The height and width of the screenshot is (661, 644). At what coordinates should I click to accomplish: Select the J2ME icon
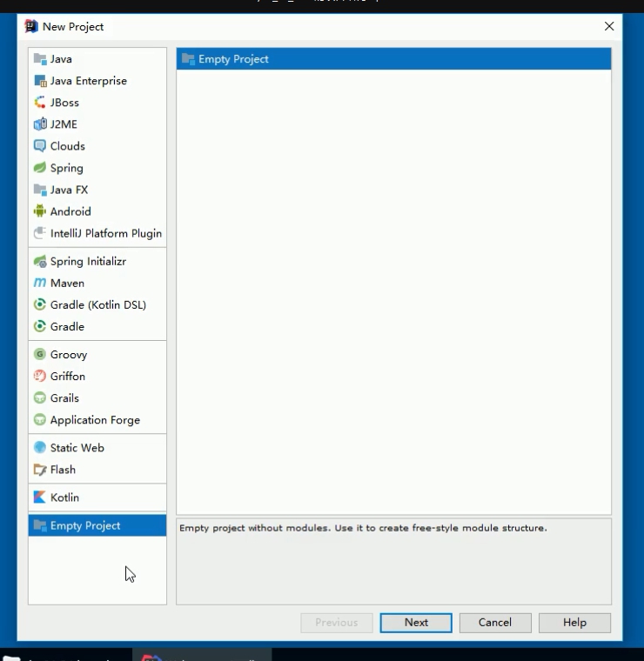pos(40,124)
